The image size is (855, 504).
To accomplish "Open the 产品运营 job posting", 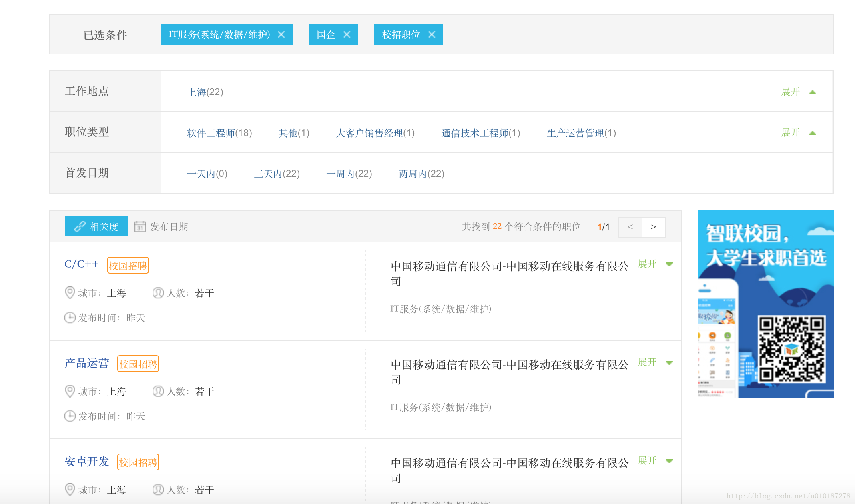I will click(x=87, y=363).
